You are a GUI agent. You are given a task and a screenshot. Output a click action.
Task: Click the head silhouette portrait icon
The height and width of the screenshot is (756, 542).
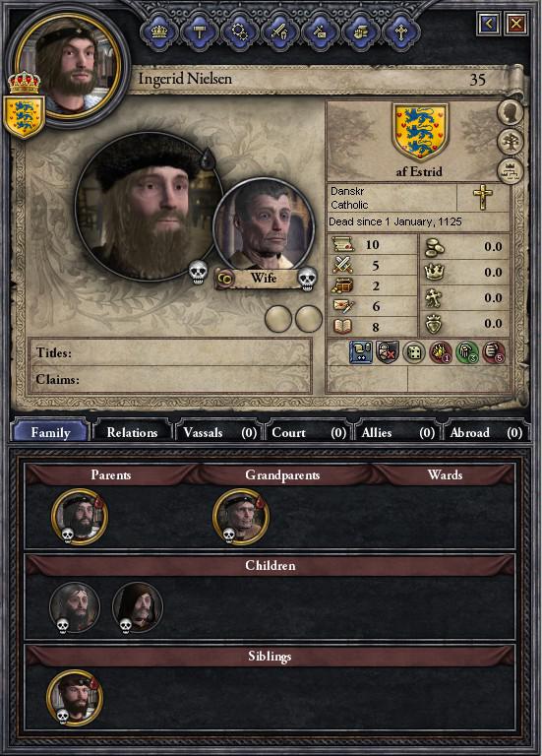[x=510, y=112]
